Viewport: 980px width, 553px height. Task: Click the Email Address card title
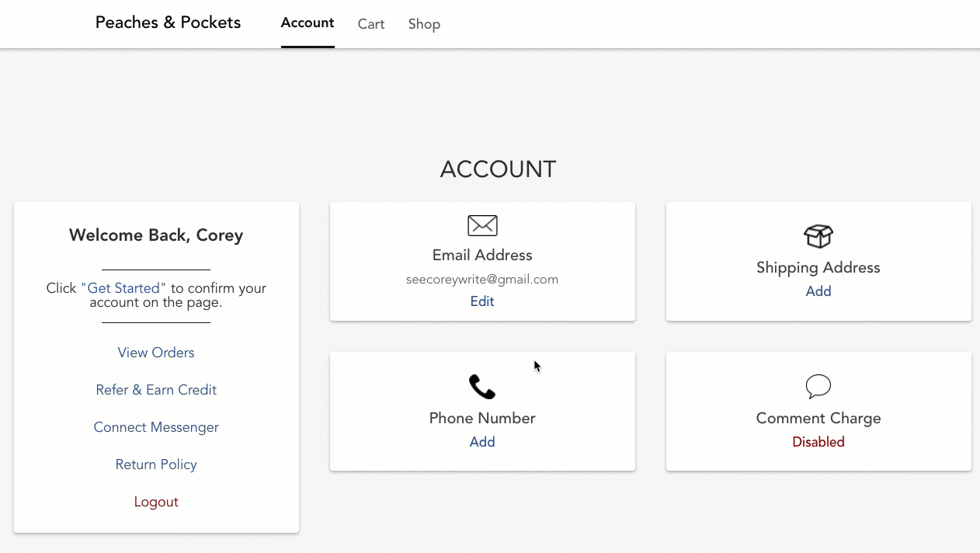pos(482,256)
